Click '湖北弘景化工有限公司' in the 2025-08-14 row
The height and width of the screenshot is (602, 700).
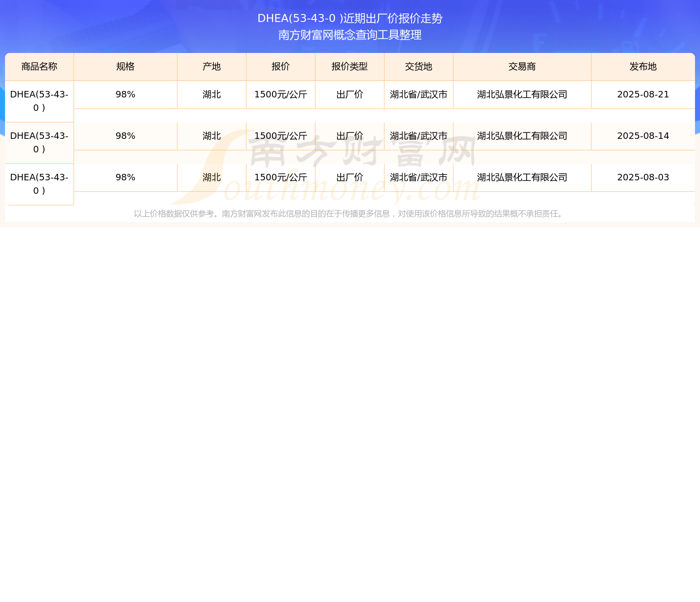[522, 136]
